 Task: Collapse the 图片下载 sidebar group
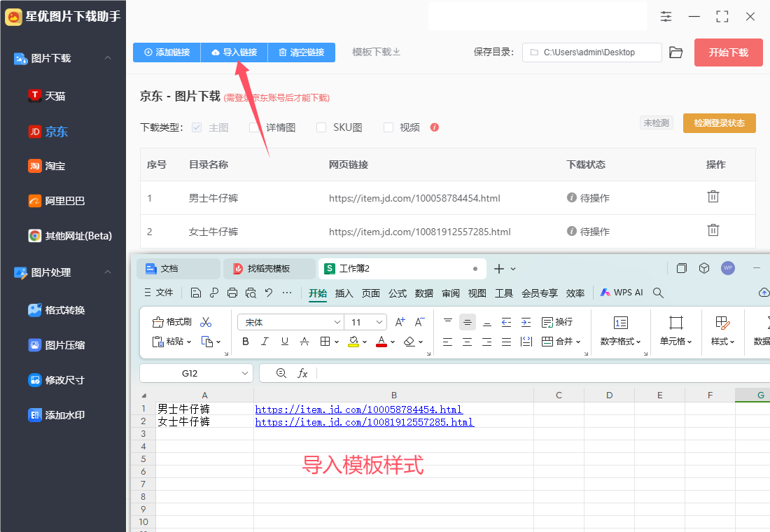click(x=108, y=58)
